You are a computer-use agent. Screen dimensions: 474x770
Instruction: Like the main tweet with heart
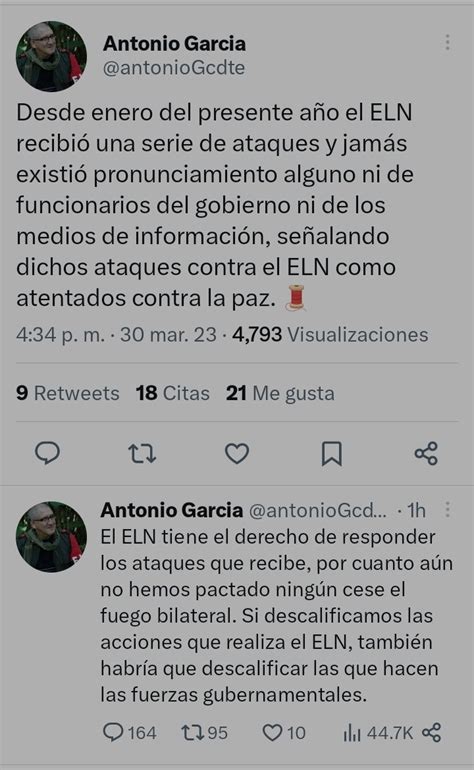(x=237, y=453)
